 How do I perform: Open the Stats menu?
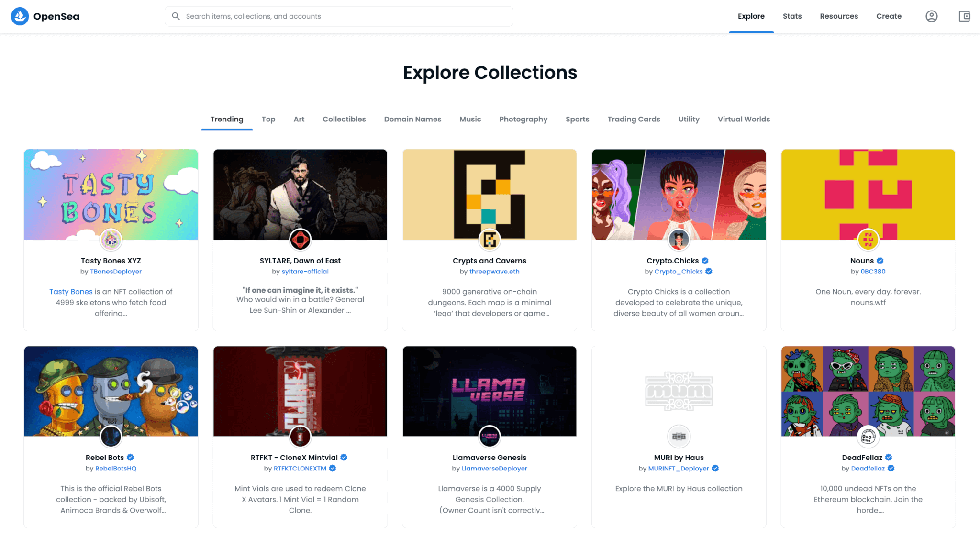tap(792, 16)
